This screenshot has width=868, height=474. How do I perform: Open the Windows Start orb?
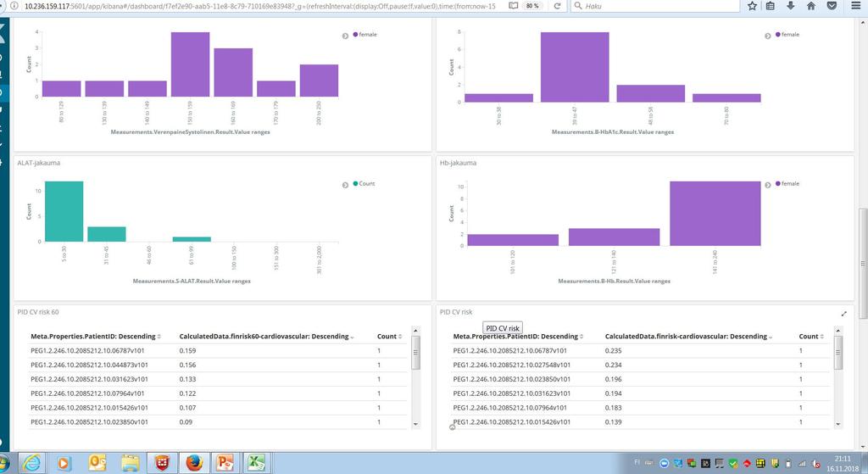point(3,462)
